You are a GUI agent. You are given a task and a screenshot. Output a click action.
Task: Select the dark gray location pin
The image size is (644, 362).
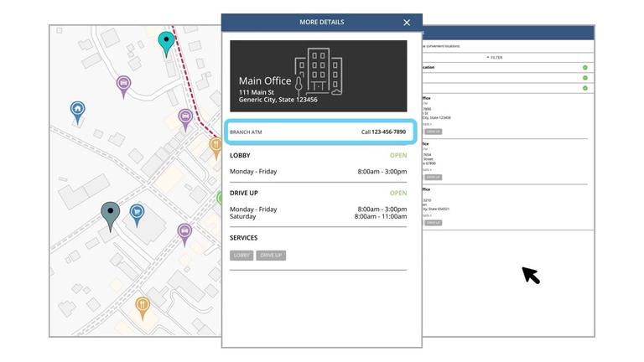tap(110, 214)
